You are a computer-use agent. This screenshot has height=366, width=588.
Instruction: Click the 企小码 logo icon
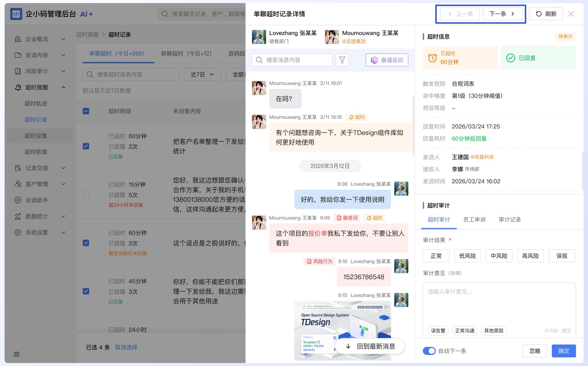coord(16,14)
